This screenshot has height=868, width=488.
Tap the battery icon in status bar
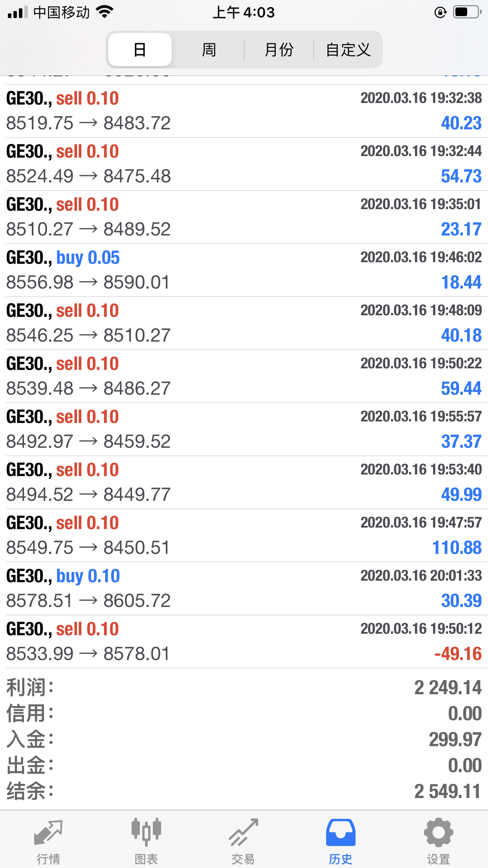click(x=467, y=13)
